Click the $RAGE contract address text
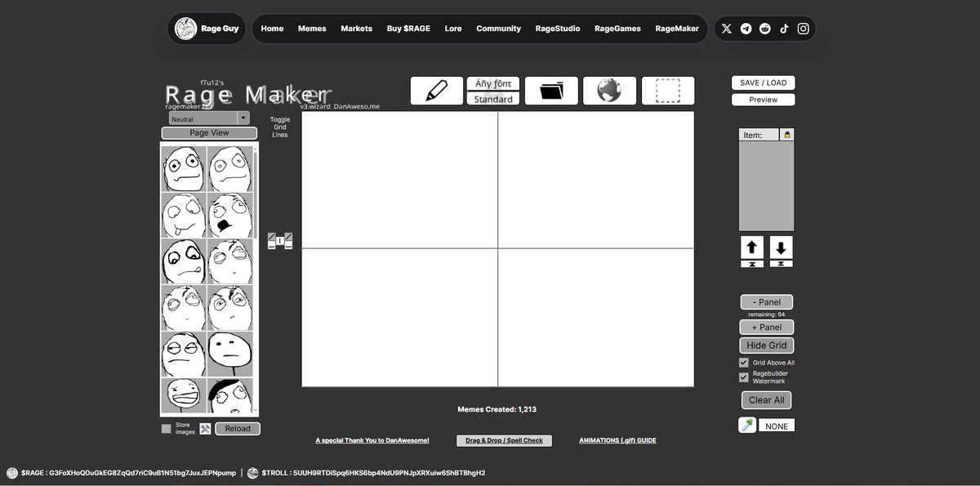Image resolution: width=980 pixels, height=486 pixels. [x=142, y=473]
